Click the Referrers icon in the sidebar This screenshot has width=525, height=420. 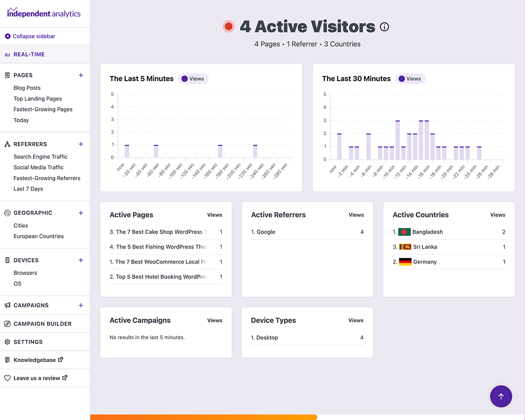point(8,144)
